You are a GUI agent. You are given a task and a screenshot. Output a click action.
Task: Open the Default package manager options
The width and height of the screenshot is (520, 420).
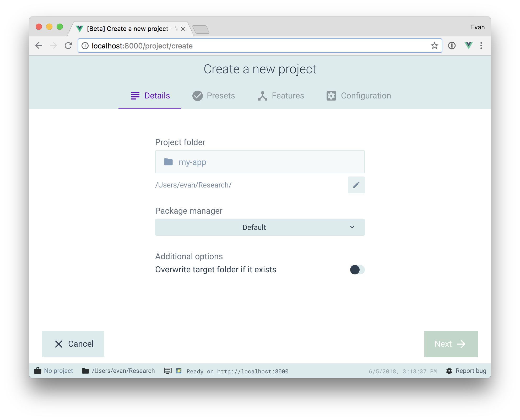[x=259, y=227]
